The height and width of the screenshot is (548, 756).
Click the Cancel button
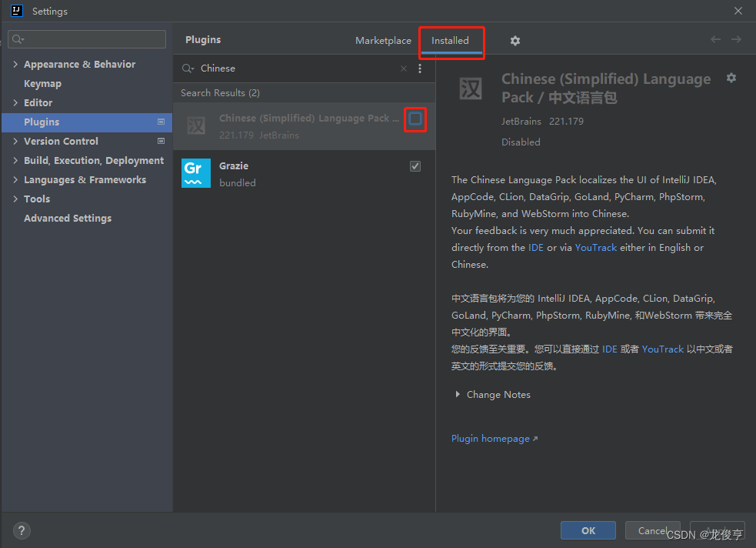(x=652, y=530)
